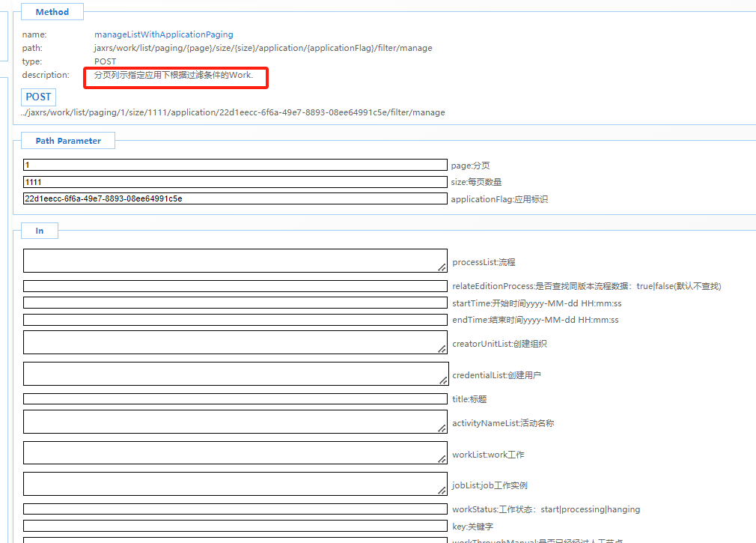Open the manageListWithApplicationPaging method link
The width and height of the screenshot is (756, 543).
(163, 34)
